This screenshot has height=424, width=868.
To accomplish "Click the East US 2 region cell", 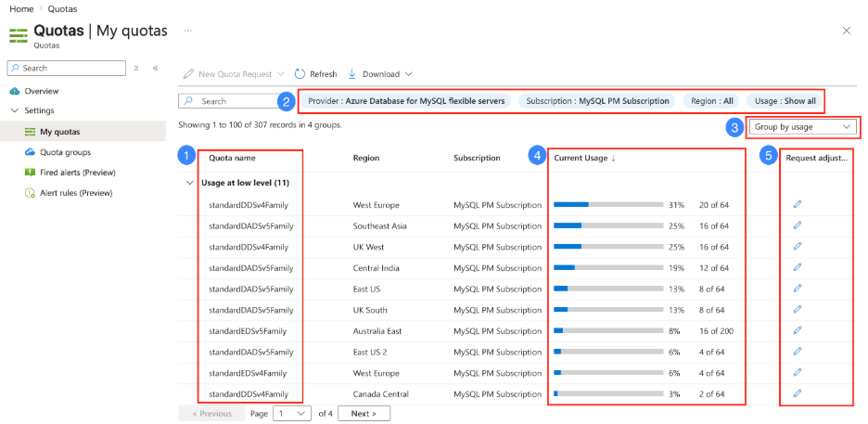I will click(x=370, y=352).
